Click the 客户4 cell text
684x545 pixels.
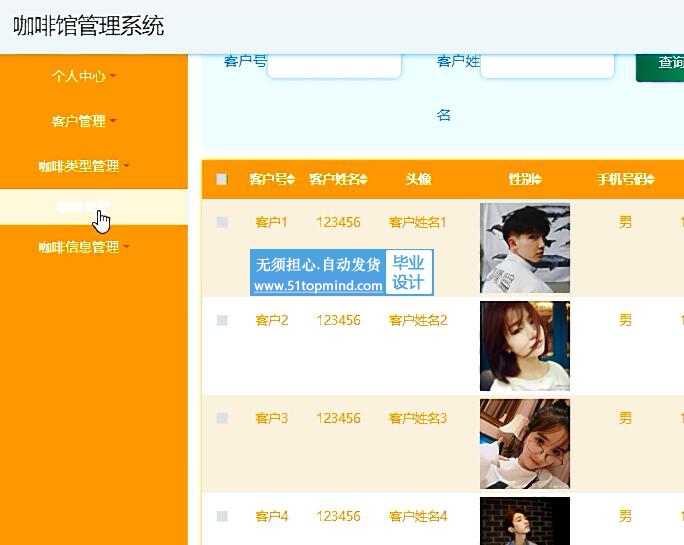pos(271,517)
